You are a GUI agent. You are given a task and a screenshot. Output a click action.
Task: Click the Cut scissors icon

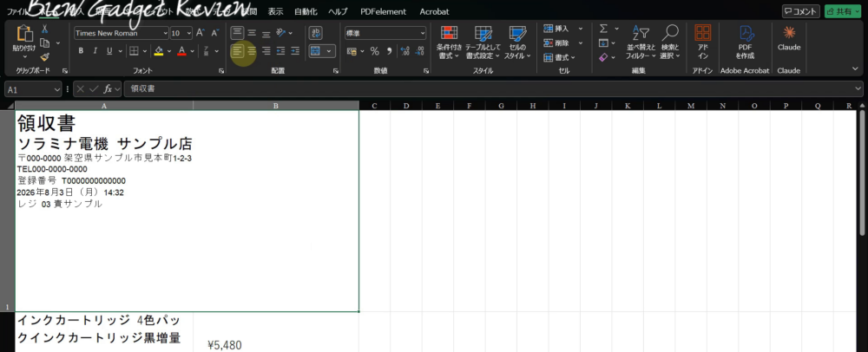coord(45,29)
